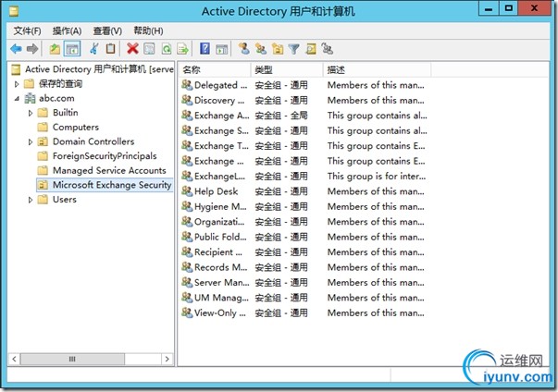
Task: Go up one level with folder icon
Action: pyautogui.click(x=55, y=49)
